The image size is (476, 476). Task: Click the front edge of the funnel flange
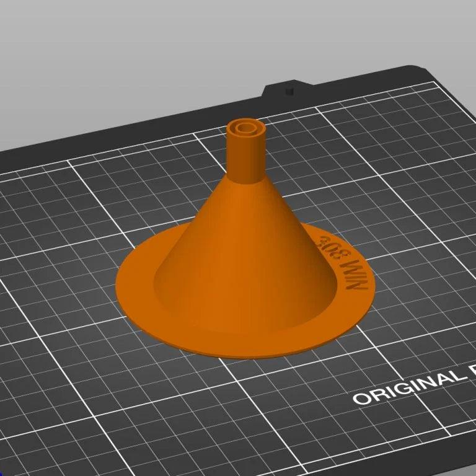[242, 353]
